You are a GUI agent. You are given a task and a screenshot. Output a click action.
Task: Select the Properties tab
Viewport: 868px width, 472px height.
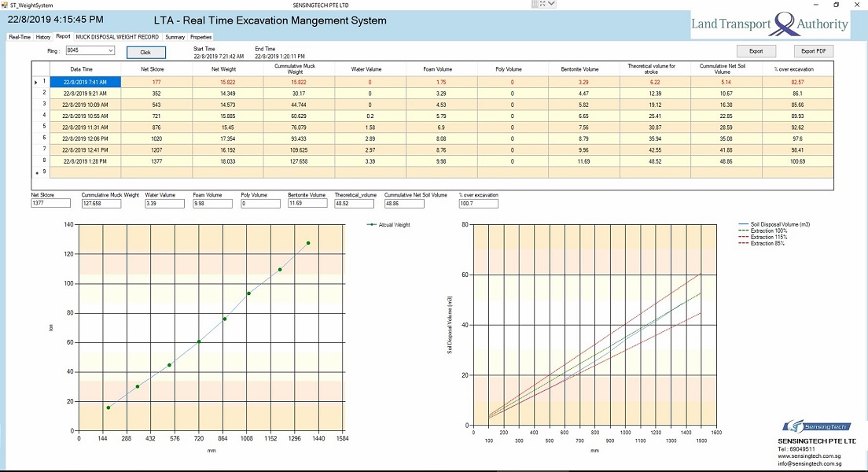pos(201,37)
